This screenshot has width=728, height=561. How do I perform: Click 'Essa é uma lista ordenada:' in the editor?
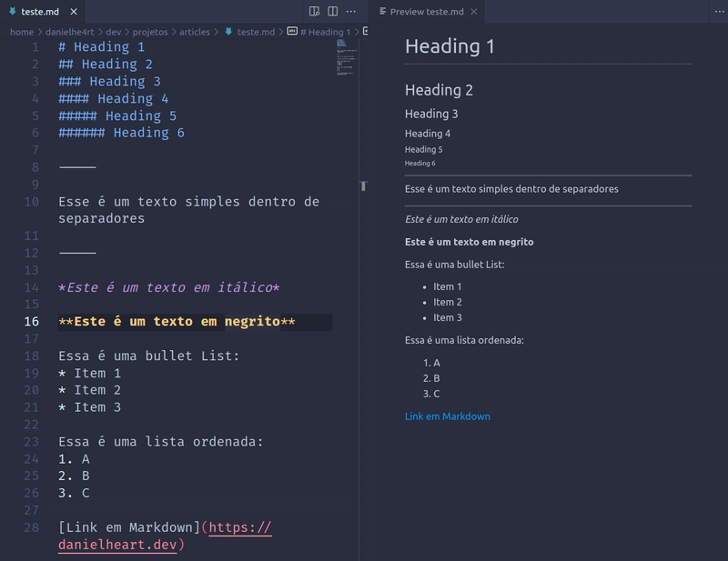[161, 442]
